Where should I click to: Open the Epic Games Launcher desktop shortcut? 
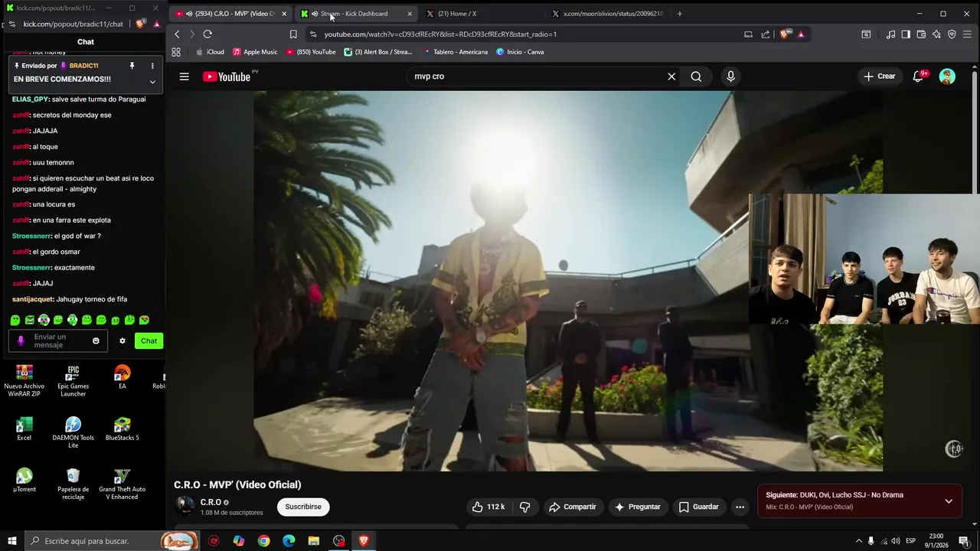tap(73, 380)
